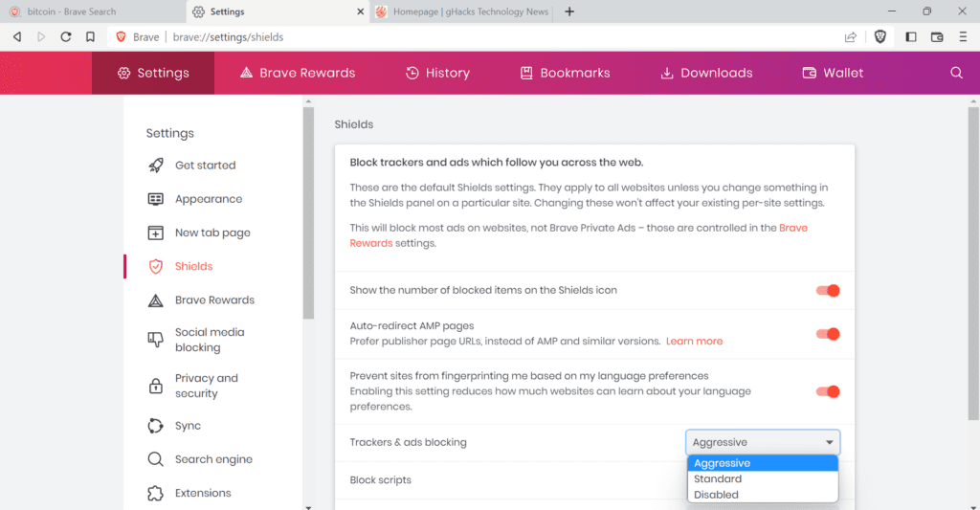Click the Sync icon in sidebar
This screenshot has width=980, height=510.
coord(156,426)
